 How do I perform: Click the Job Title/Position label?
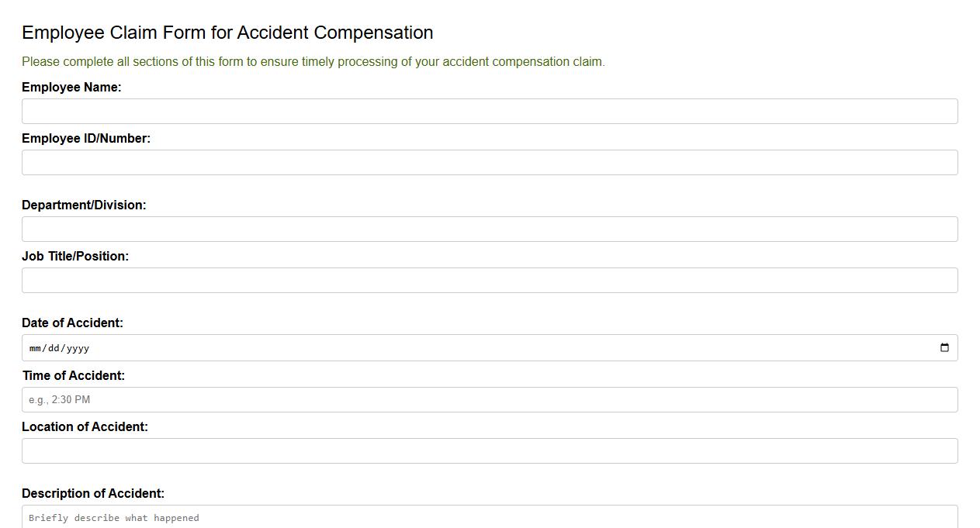(75, 256)
